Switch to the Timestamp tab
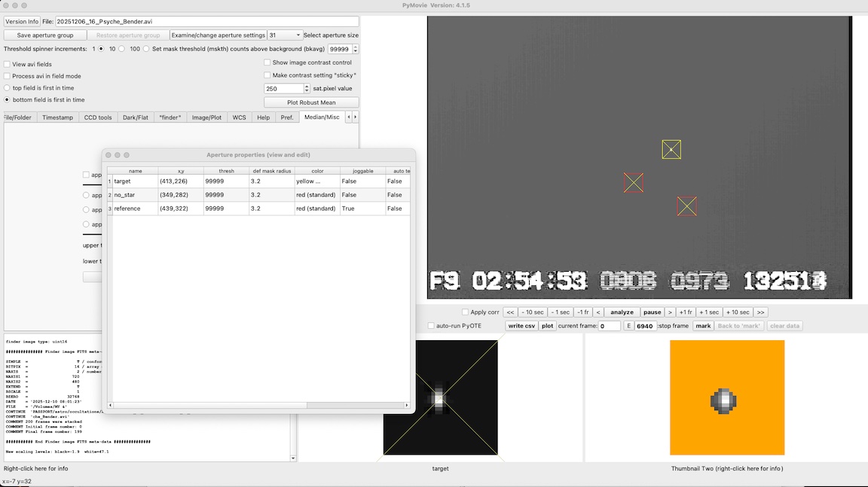The width and height of the screenshot is (868, 487). (57, 117)
